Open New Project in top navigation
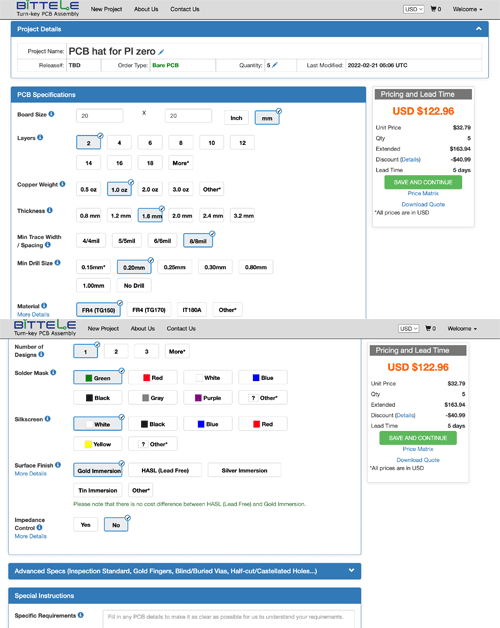 click(x=106, y=9)
